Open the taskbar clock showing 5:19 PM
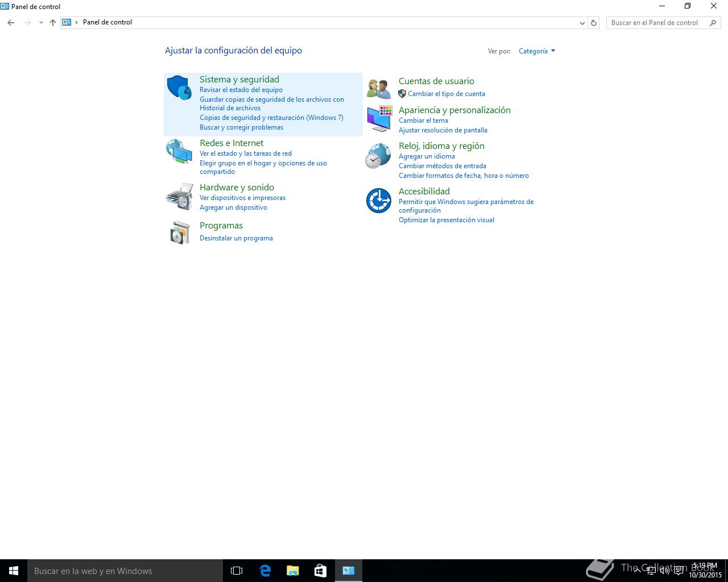Image resolution: width=728 pixels, height=582 pixels. 705,571
